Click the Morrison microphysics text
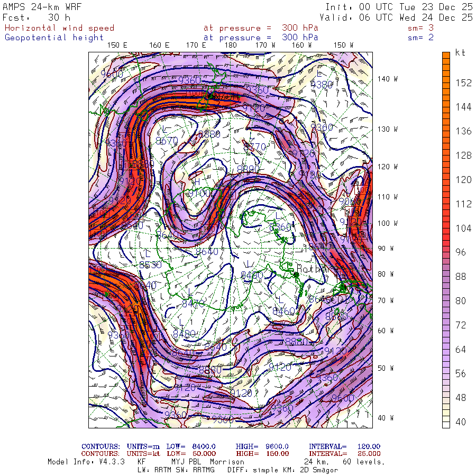The image size is (476, 476). coord(227,462)
